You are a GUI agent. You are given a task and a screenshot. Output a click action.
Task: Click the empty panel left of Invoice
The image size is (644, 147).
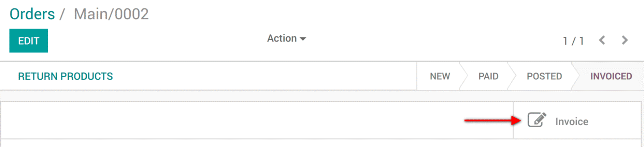[x=239, y=120]
